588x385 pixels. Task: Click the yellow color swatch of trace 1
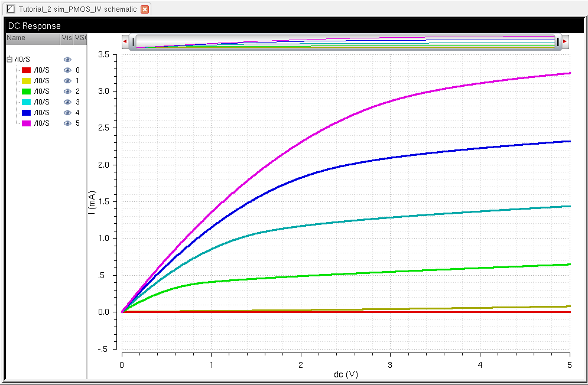tap(26, 81)
